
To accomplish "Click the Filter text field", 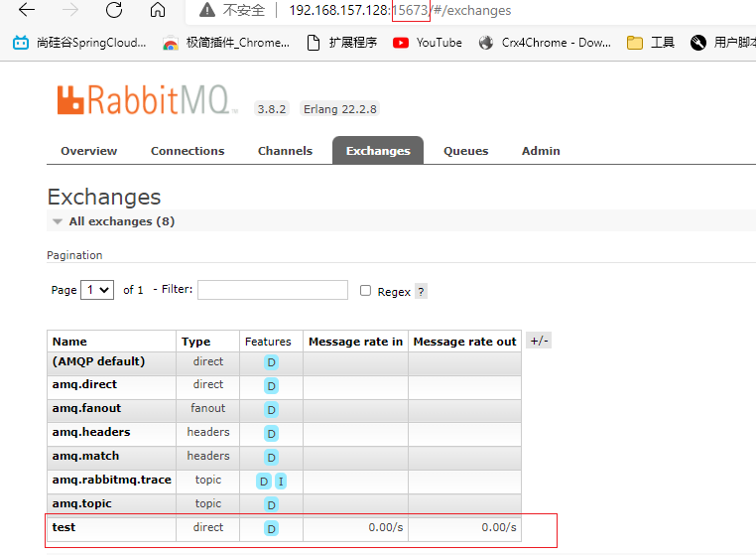I will (x=273, y=290).
